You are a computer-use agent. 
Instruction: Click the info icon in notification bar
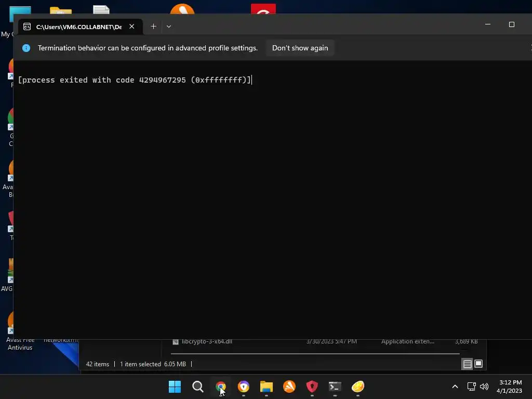tap(26, 48)
